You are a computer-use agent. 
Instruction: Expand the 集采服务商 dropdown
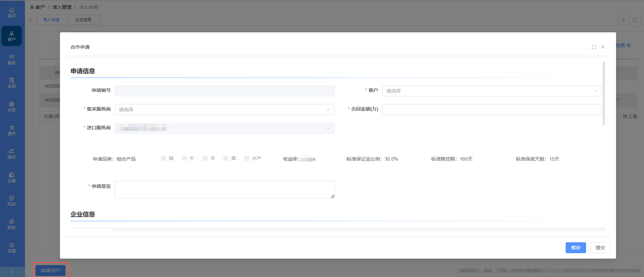pyautogui.click(x=224, y=110)
